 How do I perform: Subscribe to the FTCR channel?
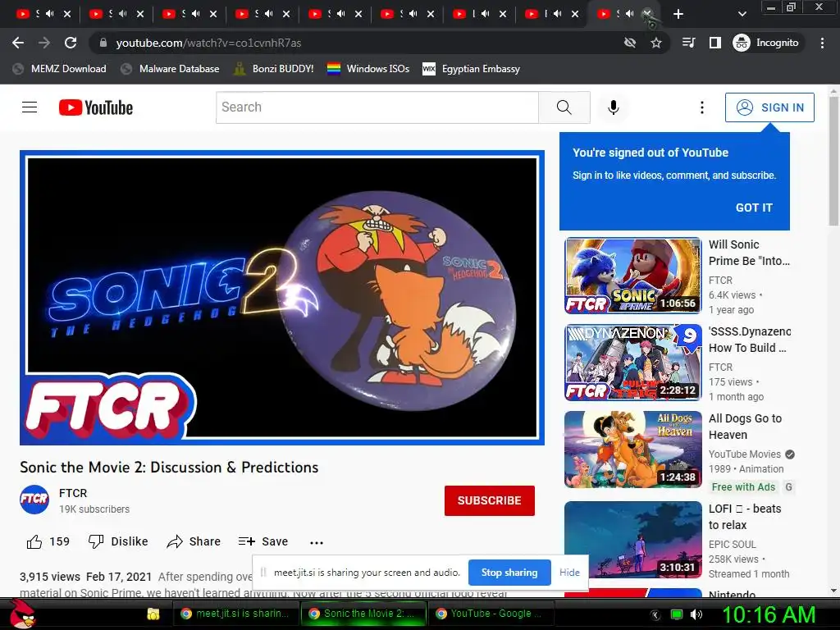(x=489, y=500)
